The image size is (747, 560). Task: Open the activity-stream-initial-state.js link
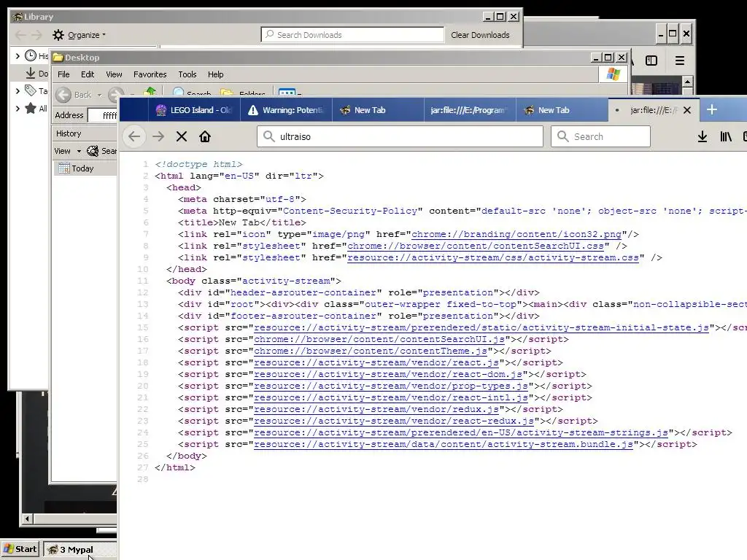[481, 327]
